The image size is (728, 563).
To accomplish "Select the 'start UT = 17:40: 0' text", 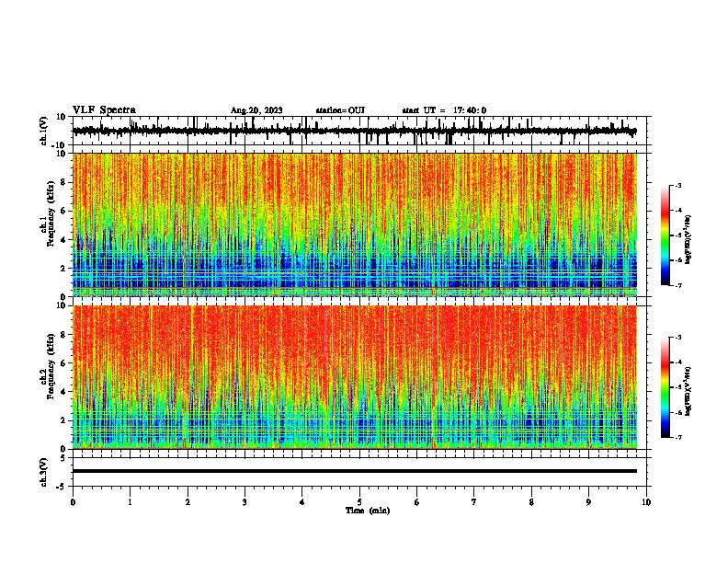I will [444, 110].
